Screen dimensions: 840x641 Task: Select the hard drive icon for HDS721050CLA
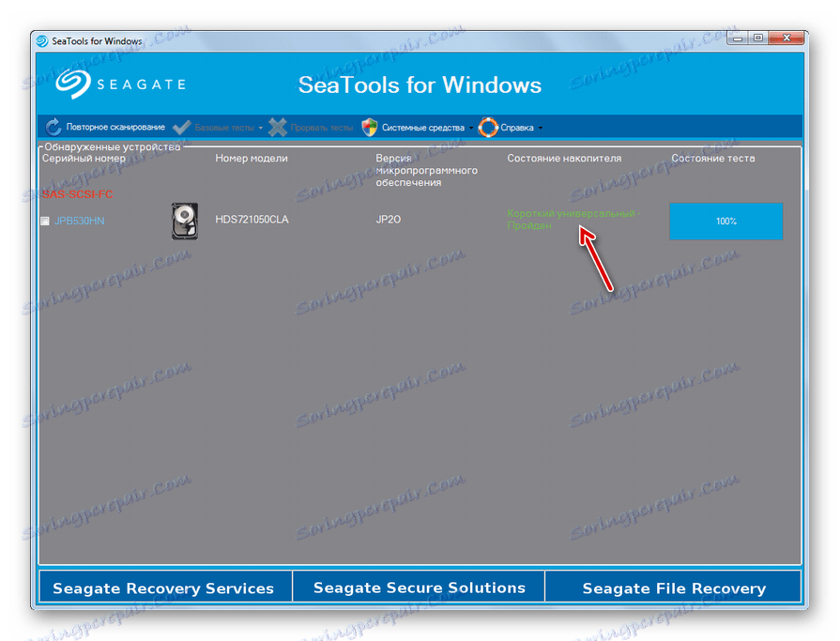tap(185, 221)
